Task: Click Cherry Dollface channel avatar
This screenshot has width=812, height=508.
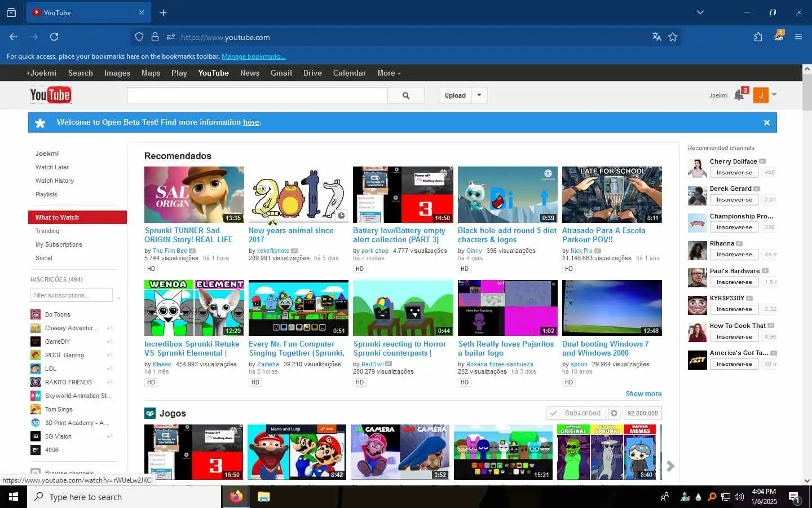Action: tap(698, 168)
